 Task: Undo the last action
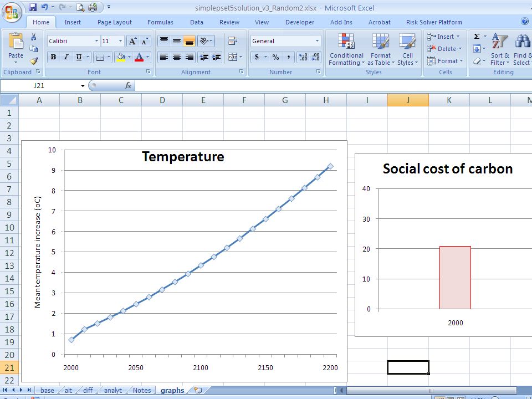pyautogui.click(x=44, y=7)
